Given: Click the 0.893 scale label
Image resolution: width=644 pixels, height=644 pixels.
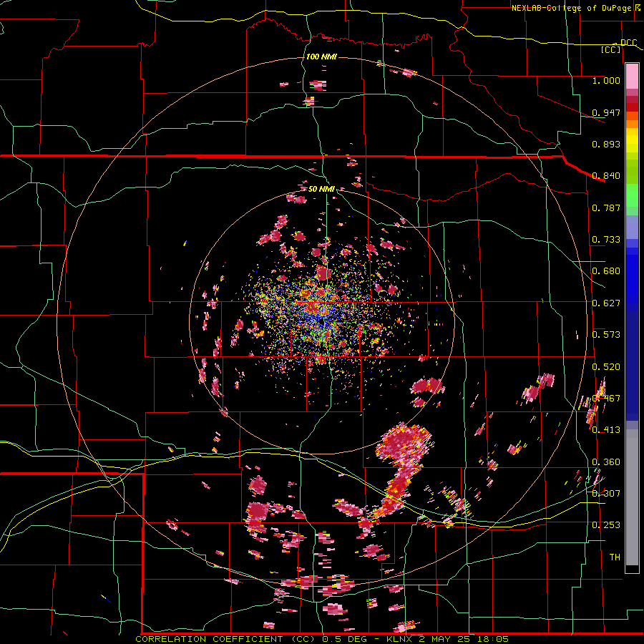Looking at the screenshot, I should tap(606, 144).
